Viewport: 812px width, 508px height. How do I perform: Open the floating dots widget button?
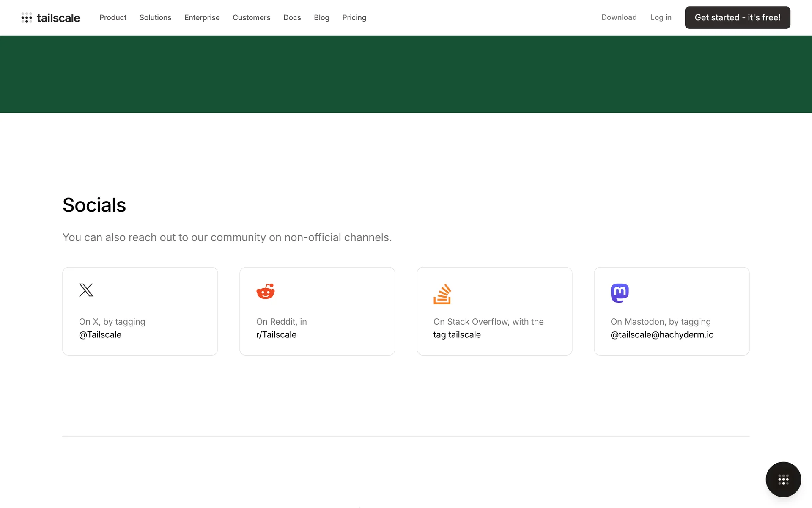point(783,479)
